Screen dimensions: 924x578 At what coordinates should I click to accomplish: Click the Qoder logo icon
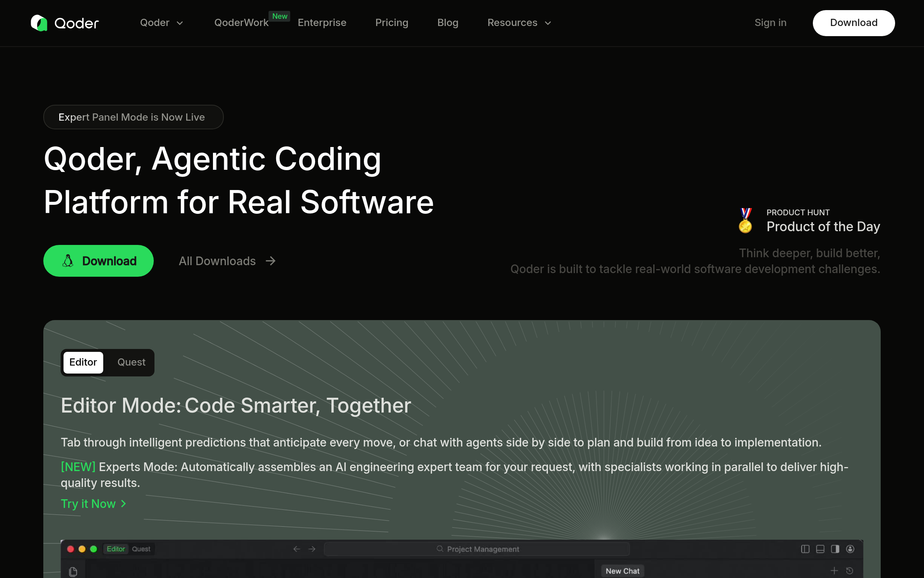click(x=39, y=23)
